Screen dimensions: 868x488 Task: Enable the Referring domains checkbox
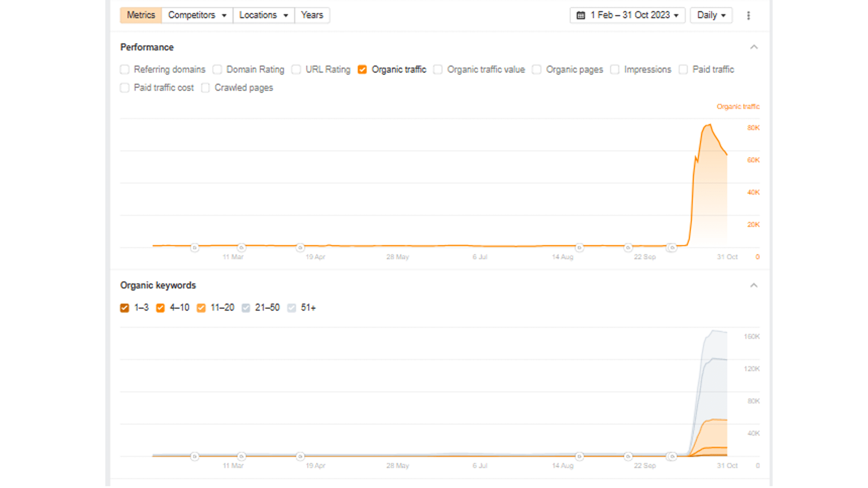[x=125, y=70]
